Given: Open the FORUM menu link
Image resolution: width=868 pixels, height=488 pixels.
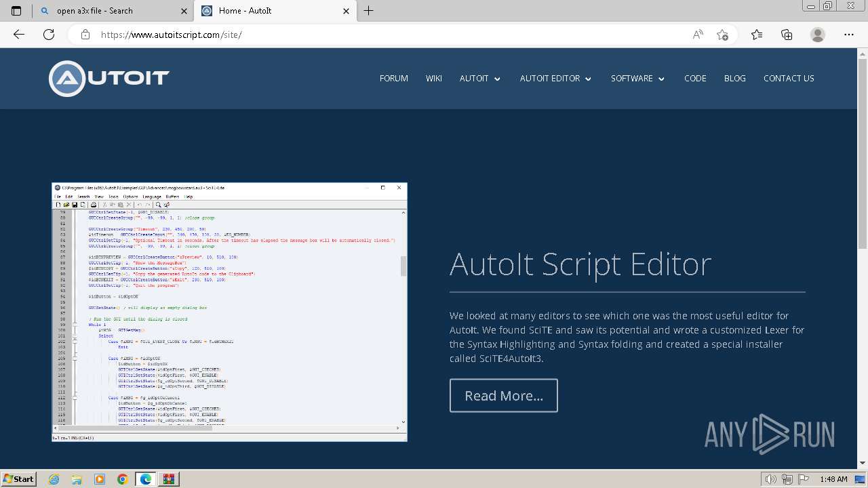Looking at the screenshot, I should click(394, 79).
